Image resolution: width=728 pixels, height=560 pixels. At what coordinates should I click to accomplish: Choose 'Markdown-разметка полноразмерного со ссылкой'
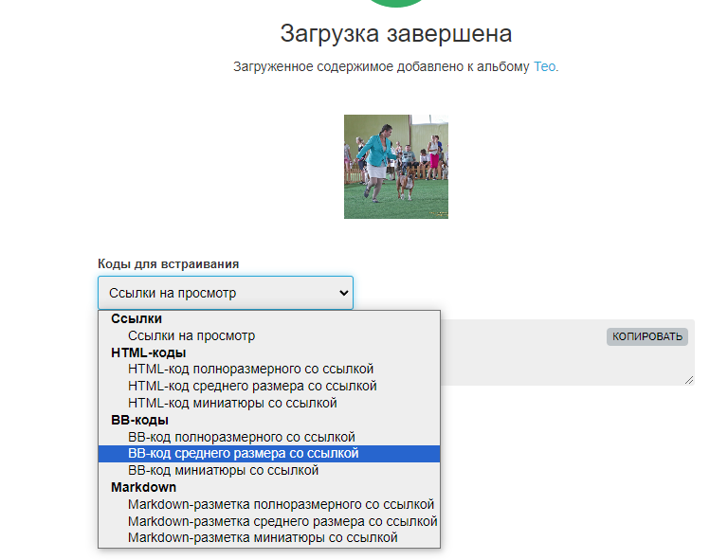[x=281, y=504]
